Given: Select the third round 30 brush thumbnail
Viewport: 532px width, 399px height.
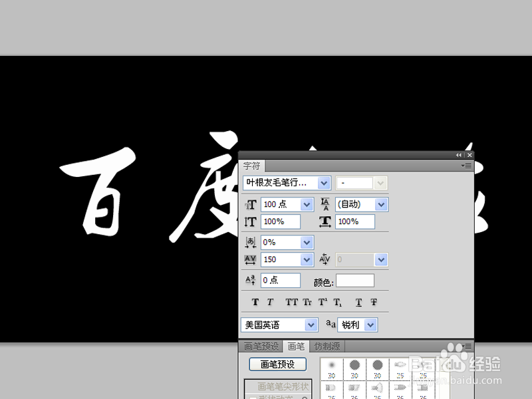Looking at the screenshot, I should pos(378,369).
